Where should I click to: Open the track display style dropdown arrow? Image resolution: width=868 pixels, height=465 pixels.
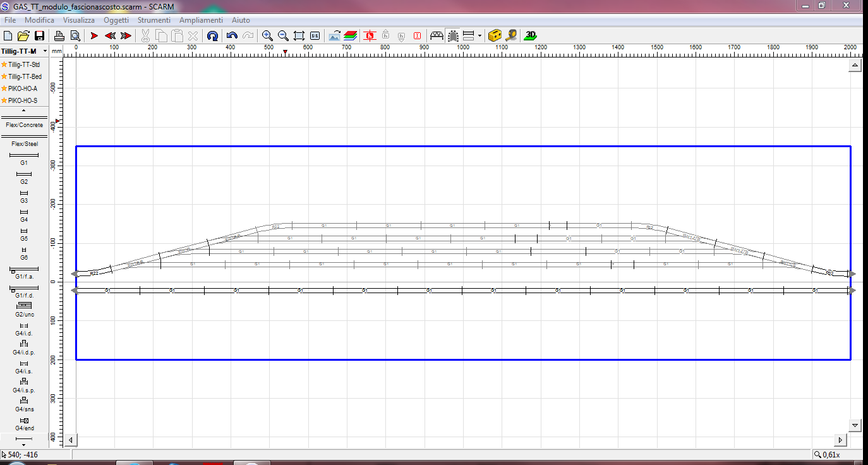point(480,36)
